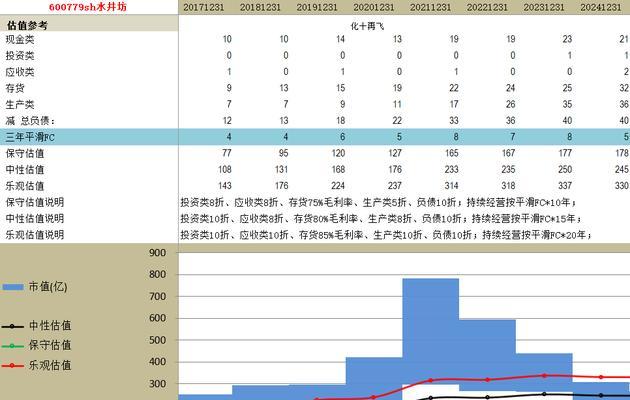Select the 减 总负债 row label
630x400 pixels.
coord(30,120)
